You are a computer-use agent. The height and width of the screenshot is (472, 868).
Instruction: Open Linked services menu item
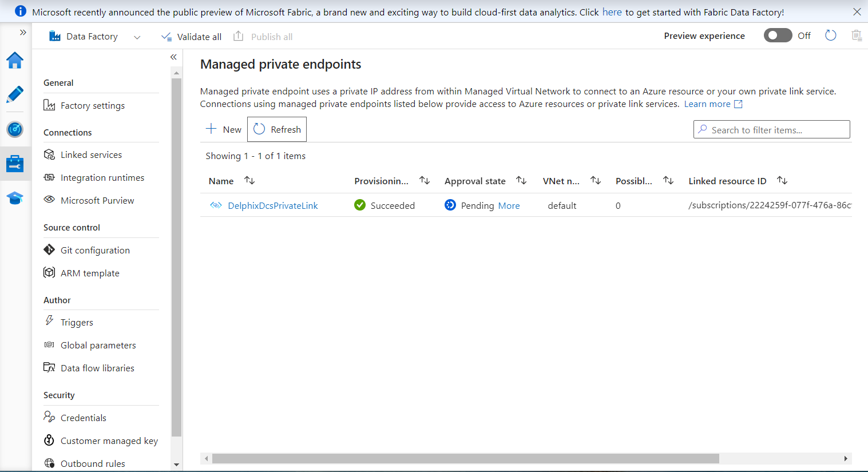click(91, 155)
